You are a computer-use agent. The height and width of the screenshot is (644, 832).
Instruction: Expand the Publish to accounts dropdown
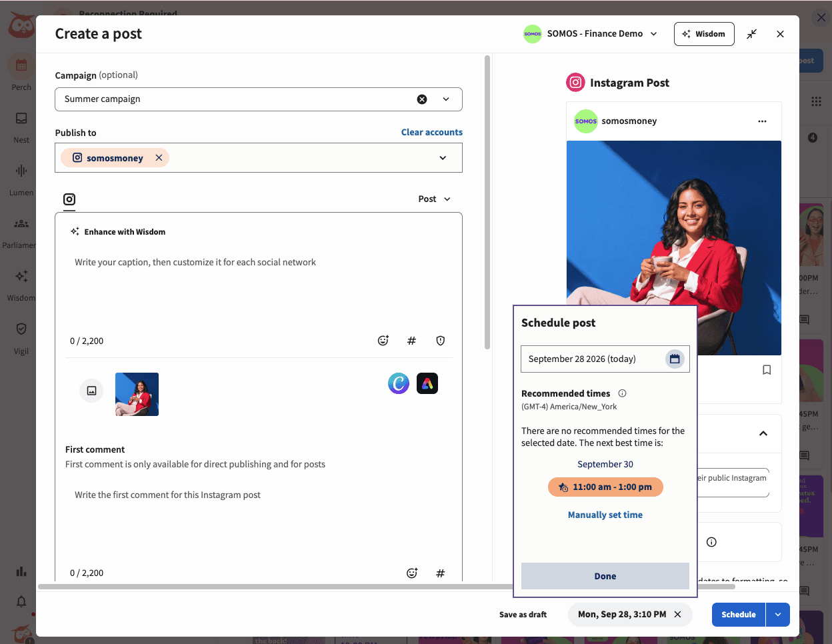[443, 158]
